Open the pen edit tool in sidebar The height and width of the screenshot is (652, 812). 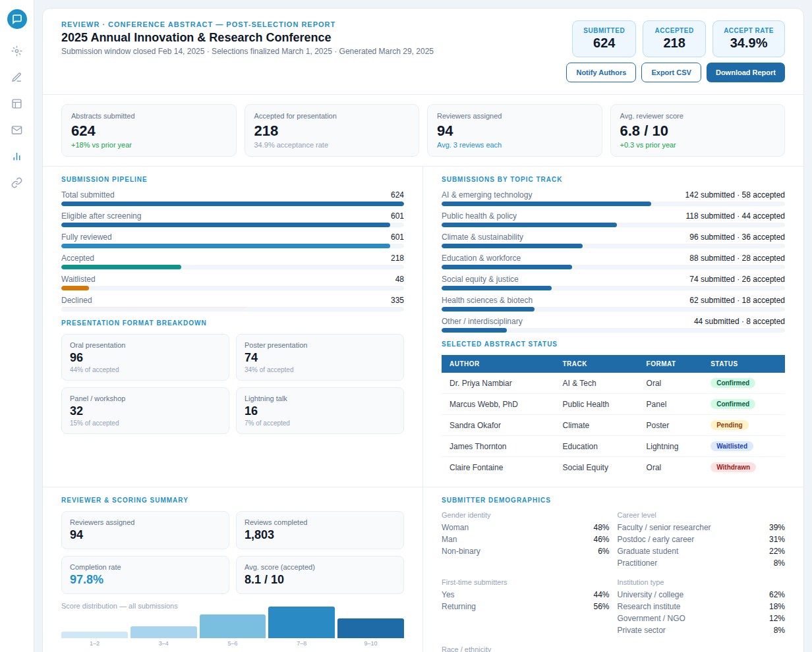click(x=17, y=77)
